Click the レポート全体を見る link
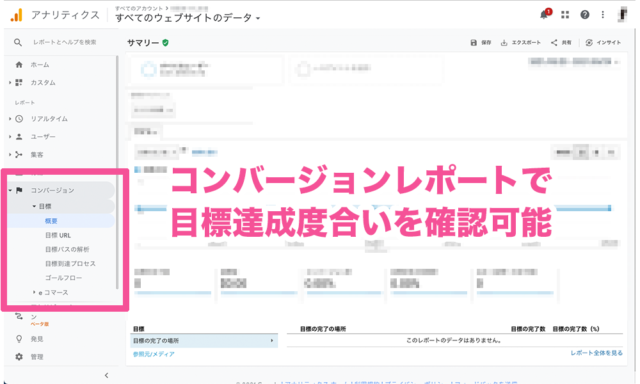Image resolution: width=640 pixels, height=384 pixels. click(596, 353)
